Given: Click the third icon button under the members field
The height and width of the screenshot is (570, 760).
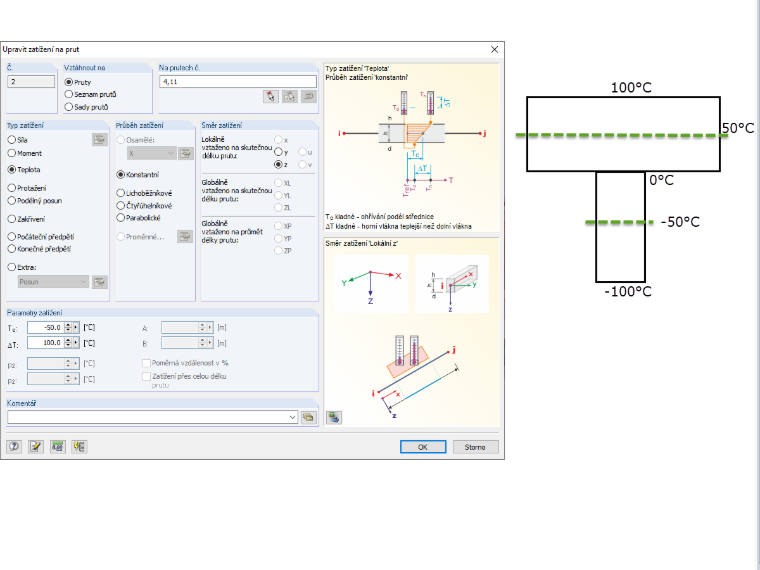Looking at the screenshot, I should click(x=309, y=96).
